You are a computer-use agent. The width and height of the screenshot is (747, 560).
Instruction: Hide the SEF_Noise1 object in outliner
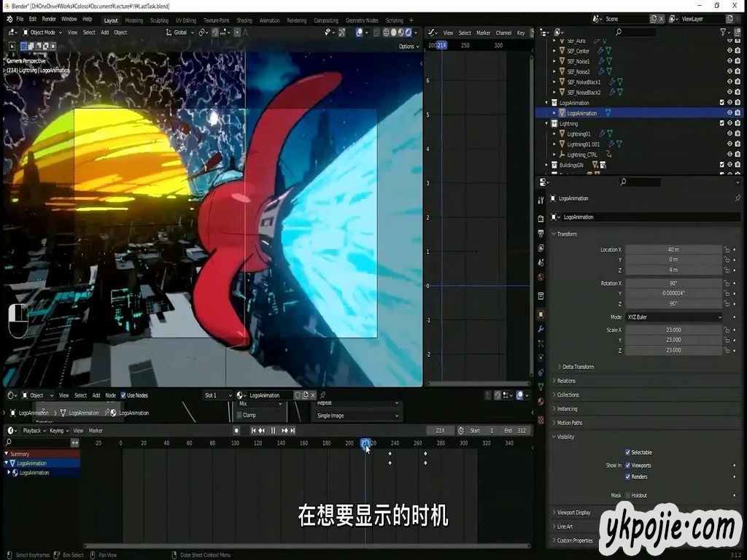point(729,61)
